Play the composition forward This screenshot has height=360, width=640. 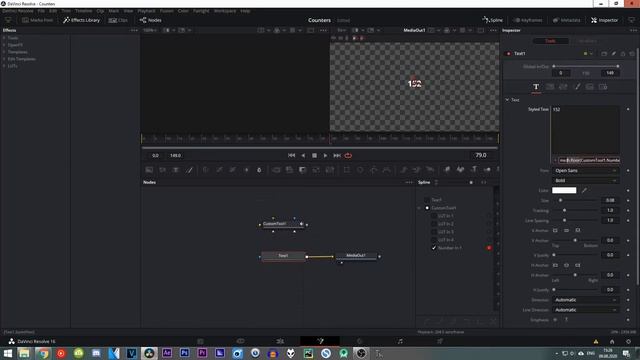pyautogui.click(x=325, y=156)
